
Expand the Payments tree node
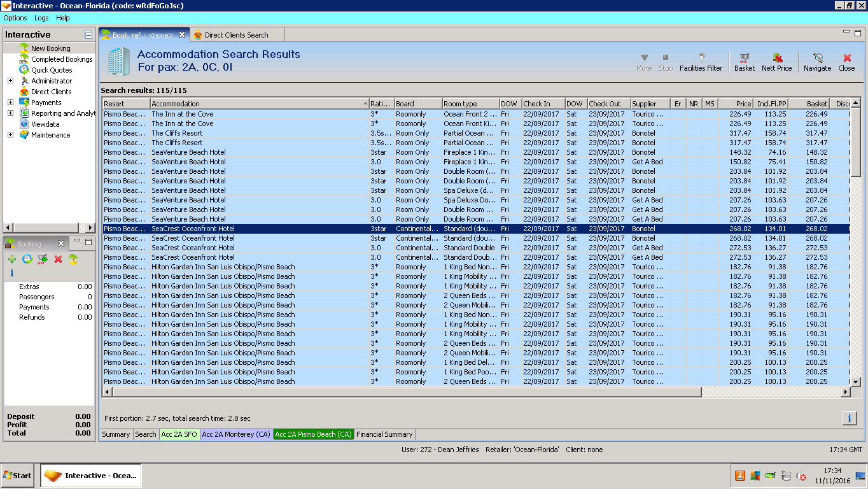point(10,103)
